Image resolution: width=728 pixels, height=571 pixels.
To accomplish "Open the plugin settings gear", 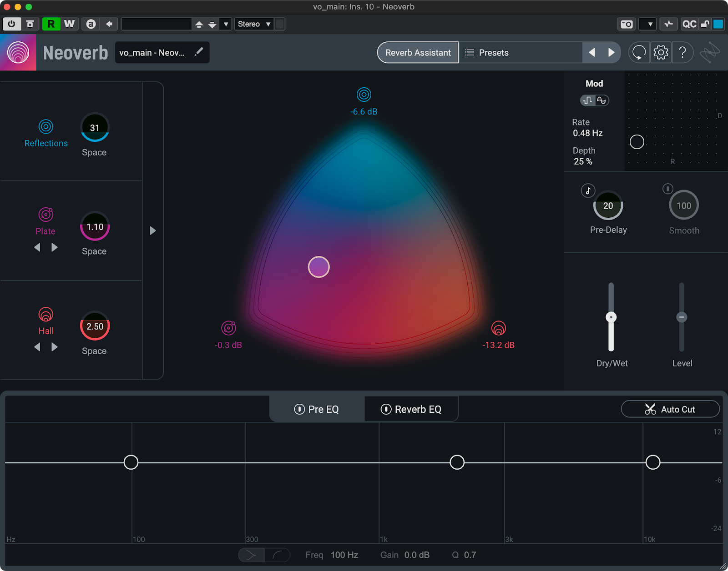I will point(661,53).
